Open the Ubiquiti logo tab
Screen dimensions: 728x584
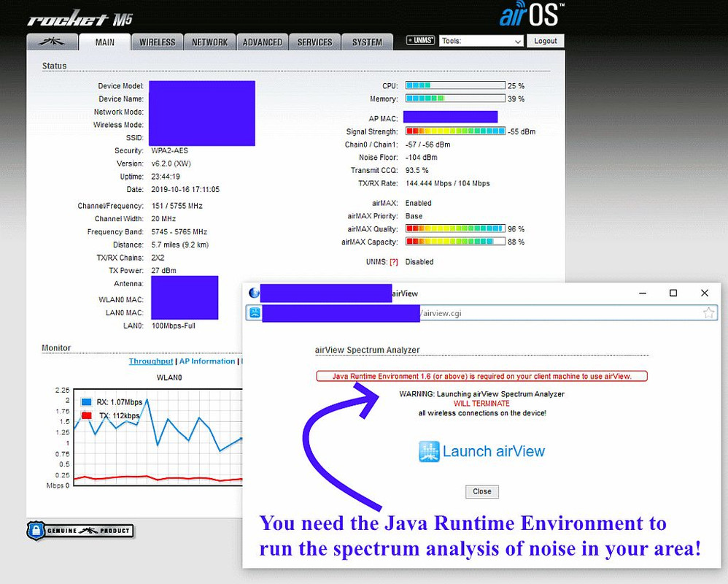pyautogui.click(x=52, y=42)
